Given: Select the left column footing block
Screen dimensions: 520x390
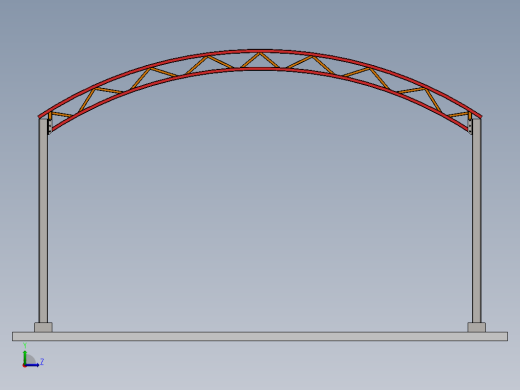Looking at the screenshot, I should pos(43,327).
